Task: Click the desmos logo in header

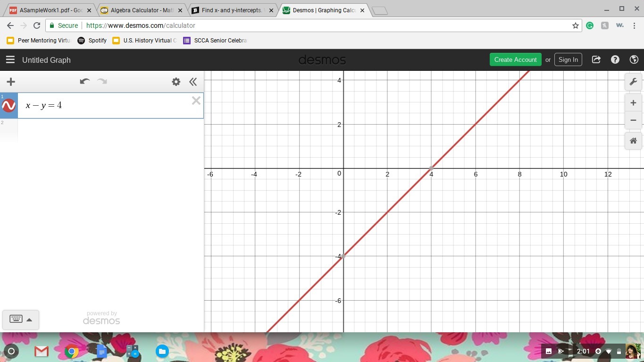Action: tap(322, 60)
